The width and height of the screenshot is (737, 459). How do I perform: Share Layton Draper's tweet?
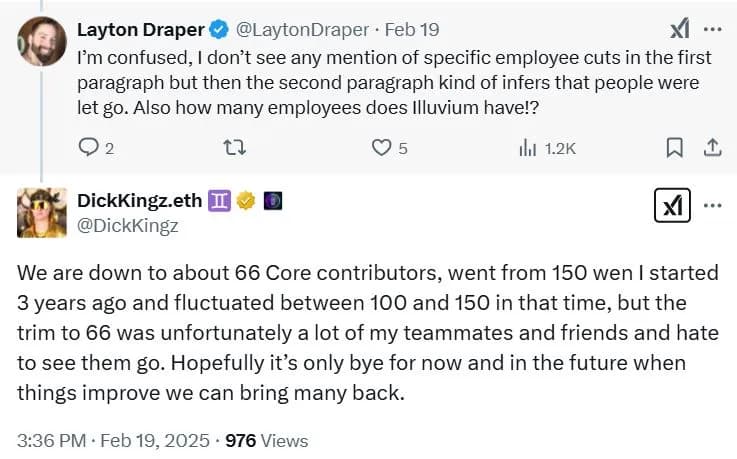point(712,148)
